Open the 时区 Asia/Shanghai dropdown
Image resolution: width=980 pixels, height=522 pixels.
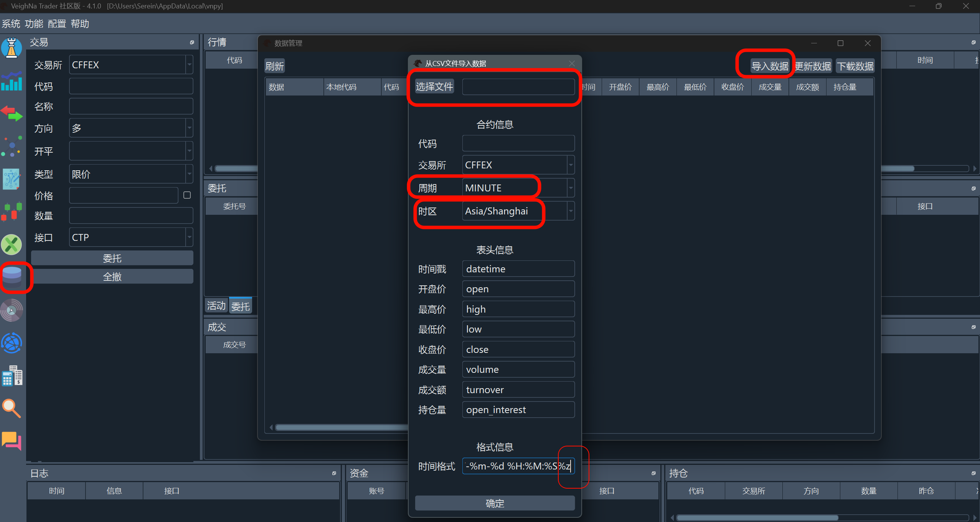point(571,211)
